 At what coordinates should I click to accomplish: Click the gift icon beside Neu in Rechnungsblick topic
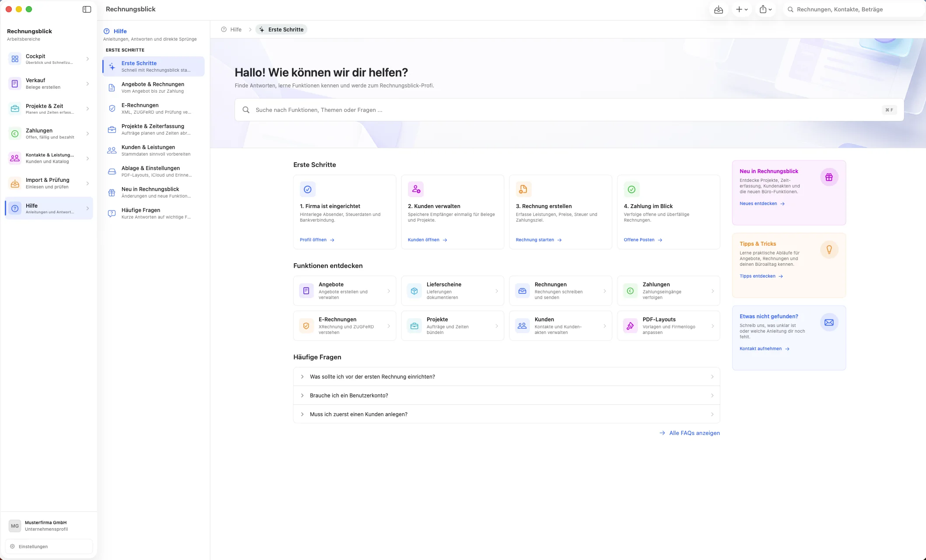pyautogui.click(x=112, y=192)
